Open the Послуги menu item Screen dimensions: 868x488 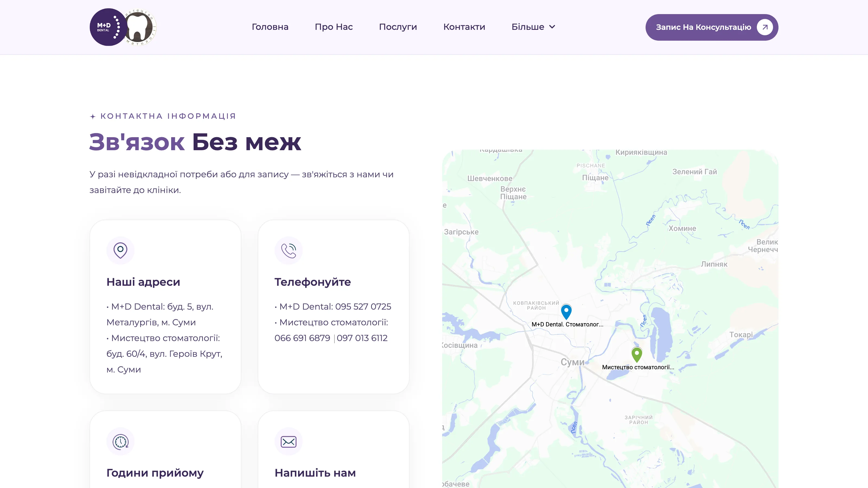pos(398,27)
